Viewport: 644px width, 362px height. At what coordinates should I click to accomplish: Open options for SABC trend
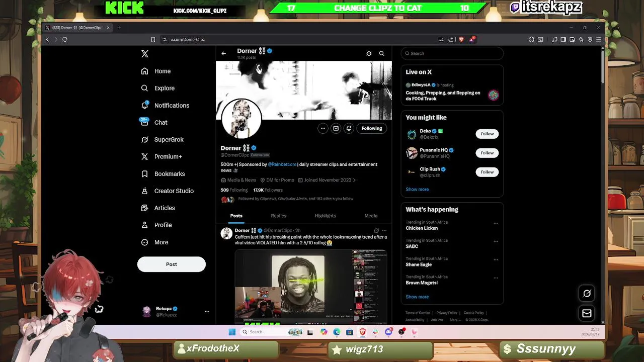coord(496,241)
